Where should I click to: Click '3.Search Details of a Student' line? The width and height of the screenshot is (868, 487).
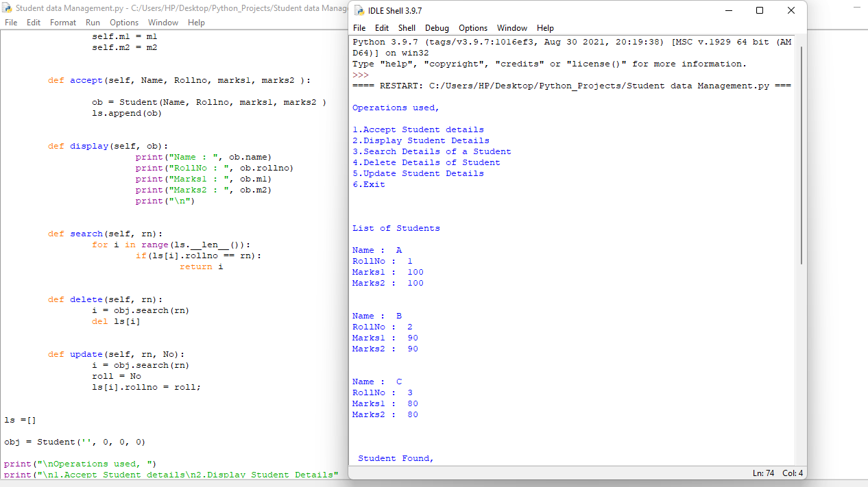tap(432, 151)
